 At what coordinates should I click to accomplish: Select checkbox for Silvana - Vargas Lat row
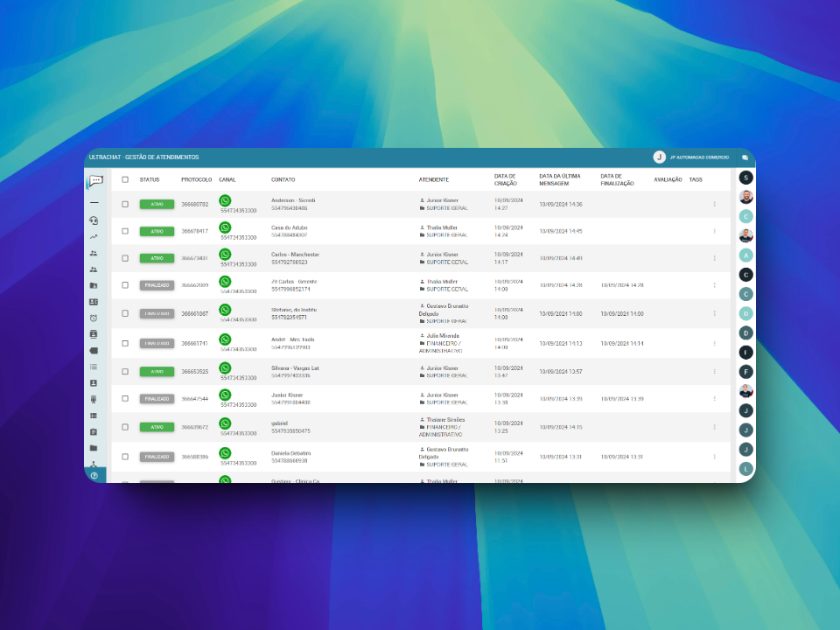(125, 372)
